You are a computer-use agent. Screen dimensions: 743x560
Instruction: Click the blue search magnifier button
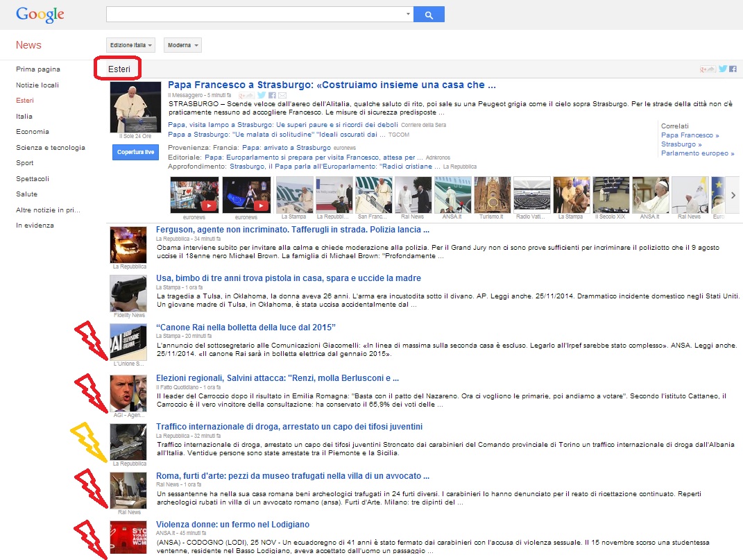(429, 15)
